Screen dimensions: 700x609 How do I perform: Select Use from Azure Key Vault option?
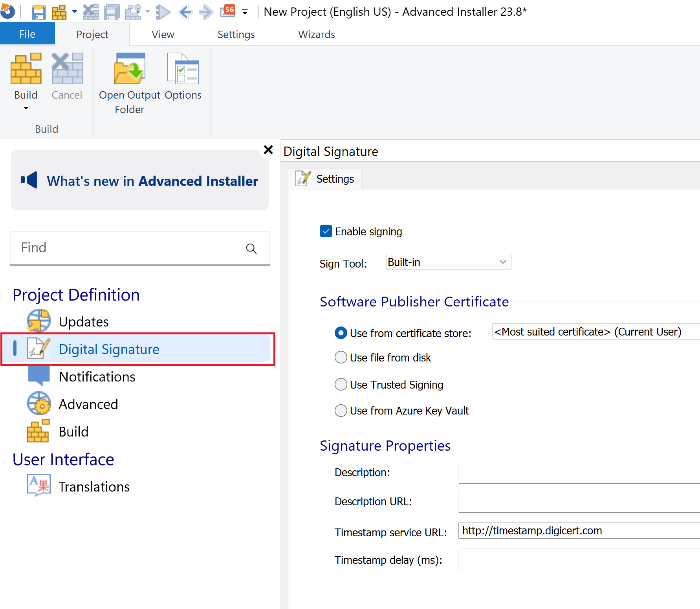341,411
